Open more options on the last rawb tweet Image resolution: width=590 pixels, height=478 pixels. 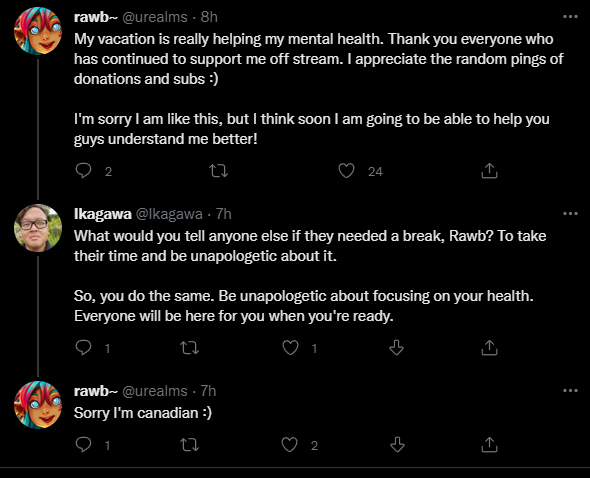pyautogui.click(x=570, y=391)
